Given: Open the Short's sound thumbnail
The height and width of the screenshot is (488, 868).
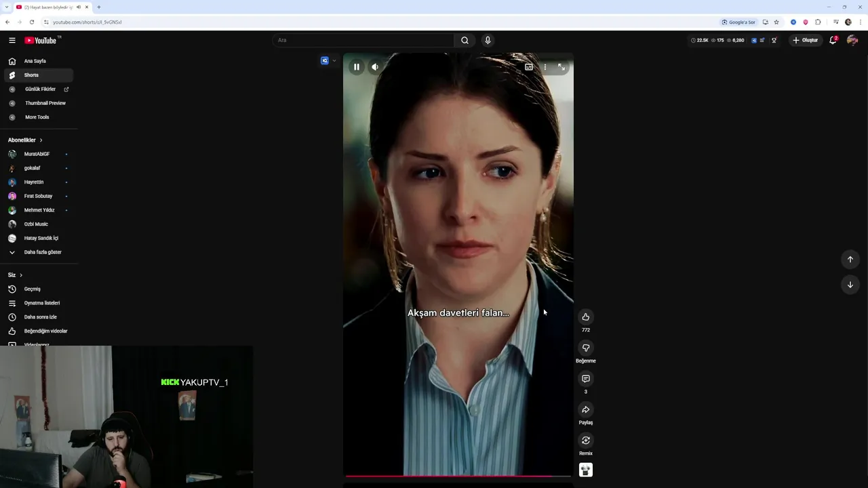Looking at the screenshot, I should click(586, 470).
